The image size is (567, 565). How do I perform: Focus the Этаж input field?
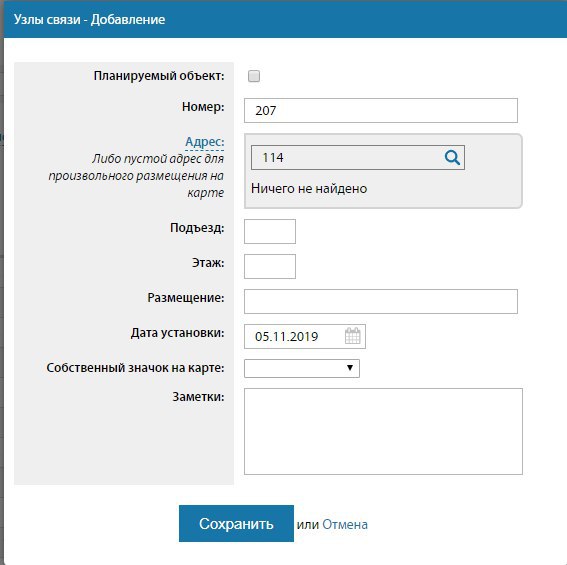coord(270,266)
